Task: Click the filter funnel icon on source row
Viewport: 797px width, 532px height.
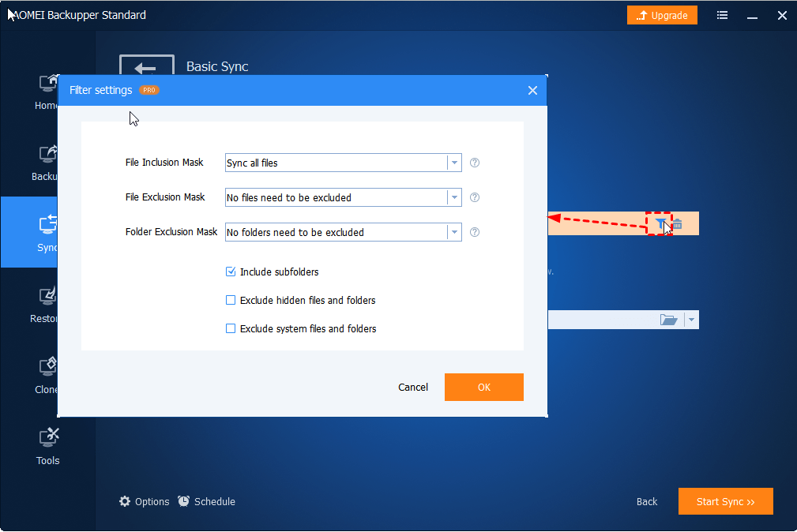Action: [660, 223]
